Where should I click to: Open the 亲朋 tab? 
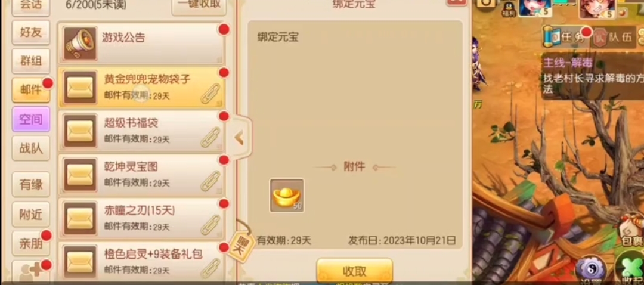tap(31, 243)
